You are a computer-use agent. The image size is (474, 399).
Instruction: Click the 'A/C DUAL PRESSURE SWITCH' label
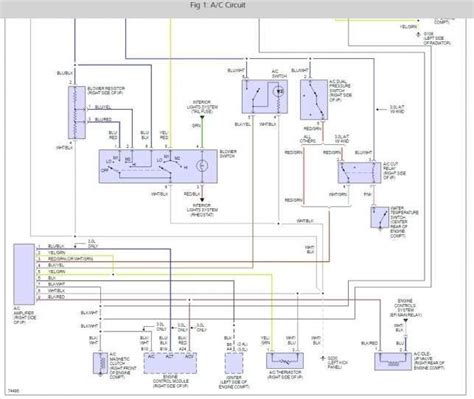click(x=340, y=91)
